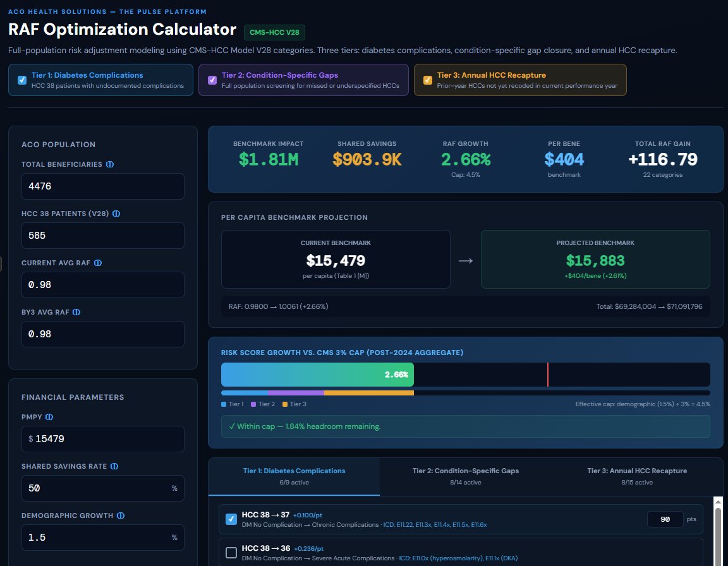Click the red cap marker on growth bar
Viewport: 728px width, 566px height.
tap(548, 375)
